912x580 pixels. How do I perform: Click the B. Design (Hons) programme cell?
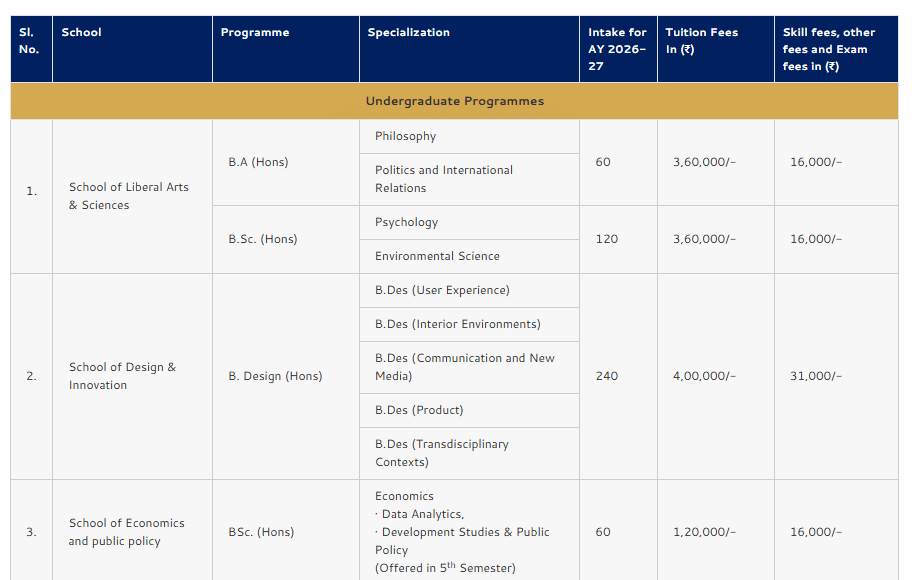pos(275,376)
